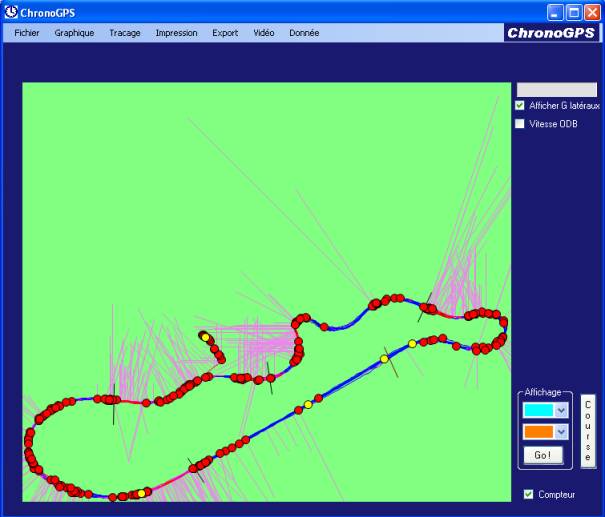Open the Fichier menu
This screenshot has width=605, height=517.
27,33
